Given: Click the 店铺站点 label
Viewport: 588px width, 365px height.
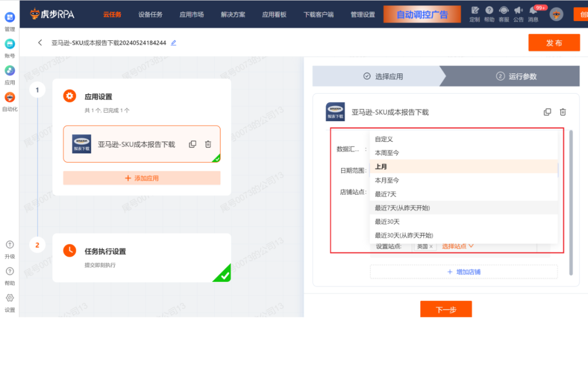Looking at the screenshot, I should pyautogui.click(x=353, y=192).
